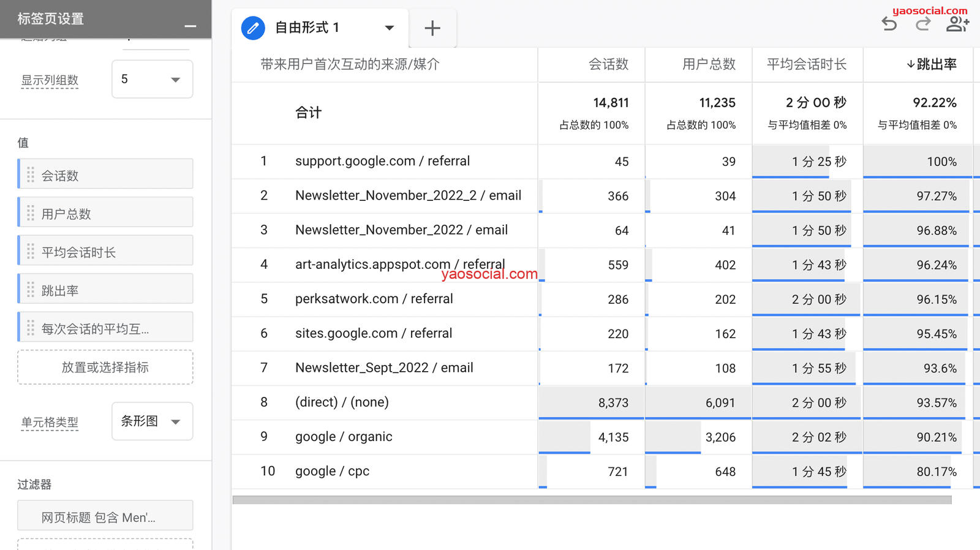The image size is (980, 550).
Task: Click the redo arrow icon
Action: pos(923,24)
